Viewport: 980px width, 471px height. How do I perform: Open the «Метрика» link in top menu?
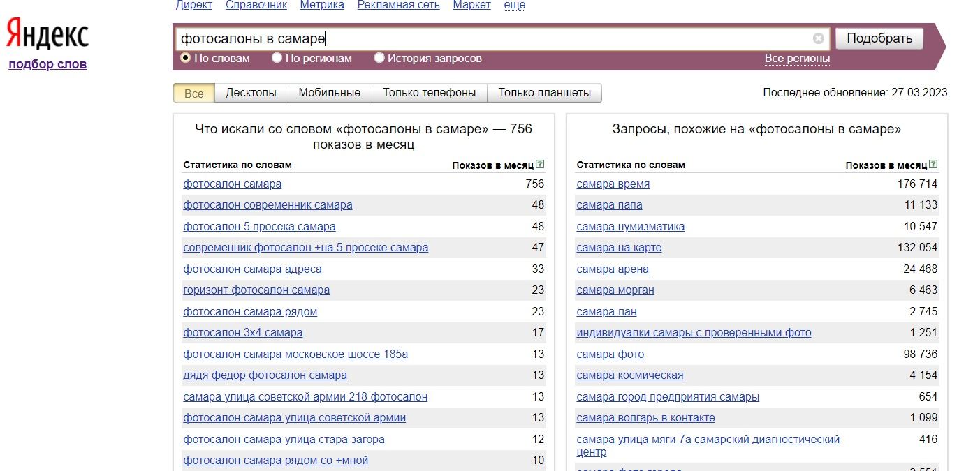pyautogui.click(x=322, y=6)
